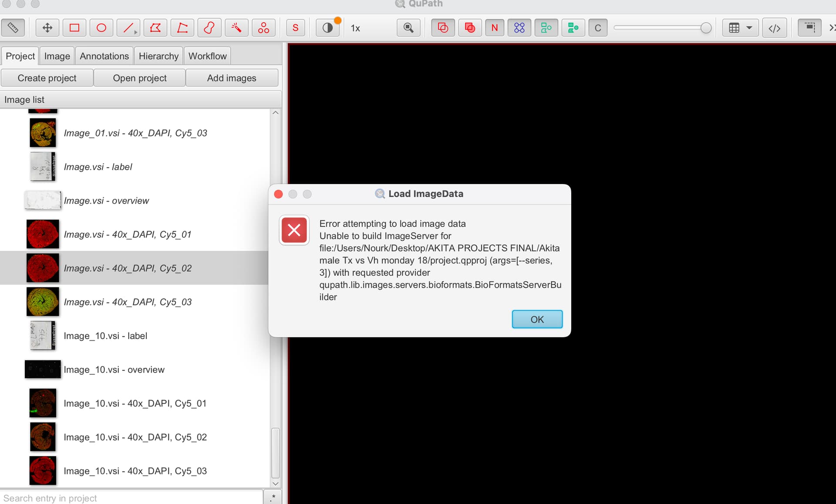The height and width of the screenshot is (504, 836).
Task: Switch to the Annotations tab
Action: pos(104,56)
